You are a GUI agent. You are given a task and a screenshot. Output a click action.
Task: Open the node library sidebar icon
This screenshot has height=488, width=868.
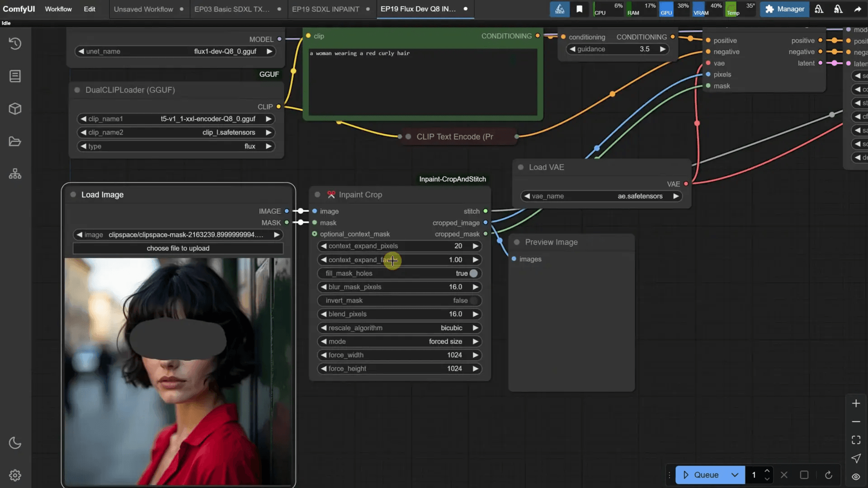[15, 76]
